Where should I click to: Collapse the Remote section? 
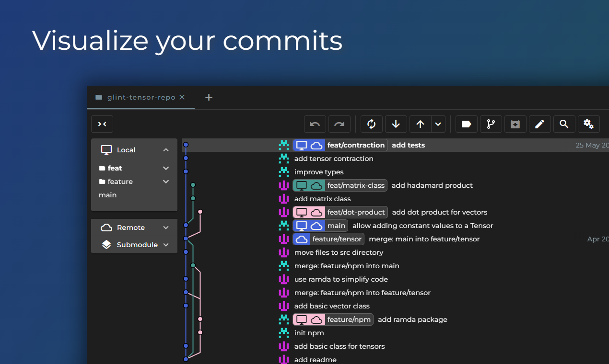point(165,227)
